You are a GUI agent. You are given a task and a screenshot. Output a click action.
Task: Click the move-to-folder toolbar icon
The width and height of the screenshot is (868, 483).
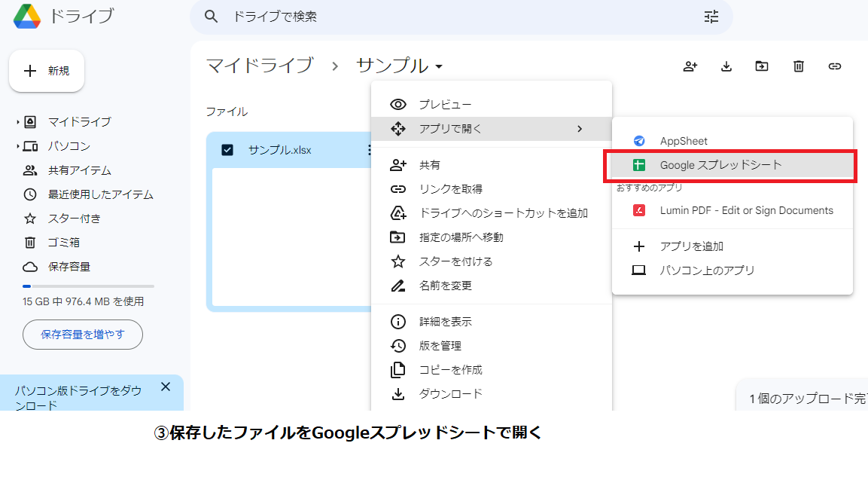(762, 66)
